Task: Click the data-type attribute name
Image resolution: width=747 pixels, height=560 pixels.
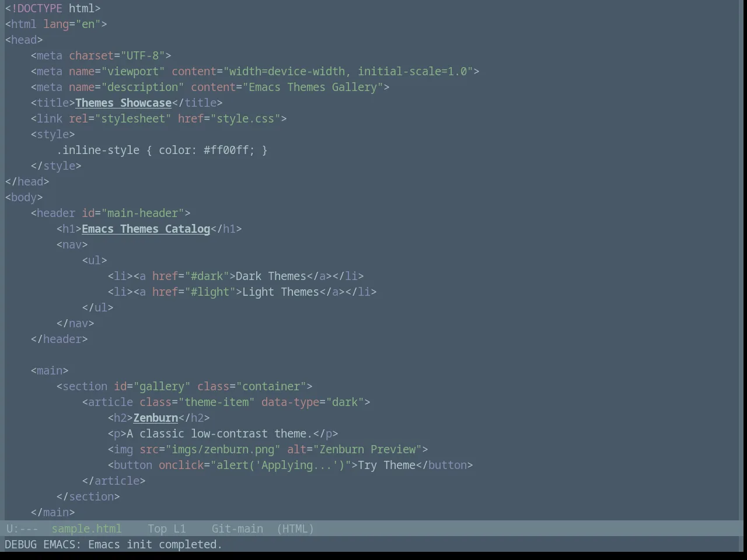Action: 290,402
